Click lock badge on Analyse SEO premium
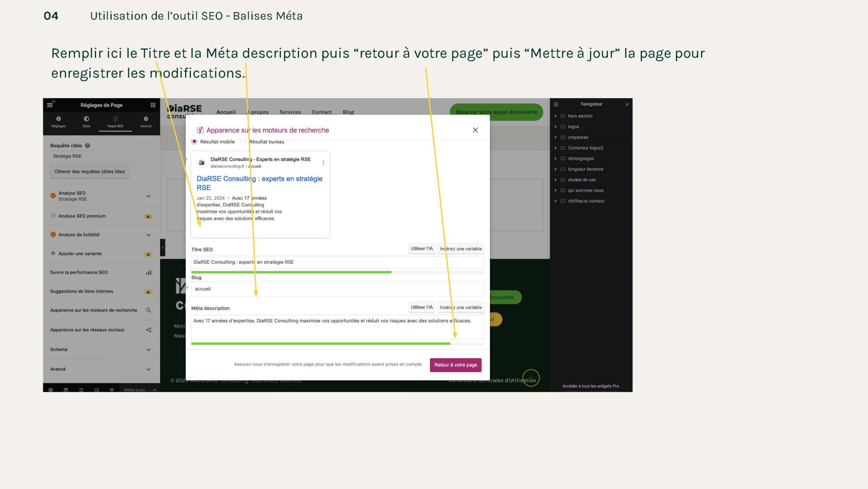868x489 pixels. pos(148,216)
